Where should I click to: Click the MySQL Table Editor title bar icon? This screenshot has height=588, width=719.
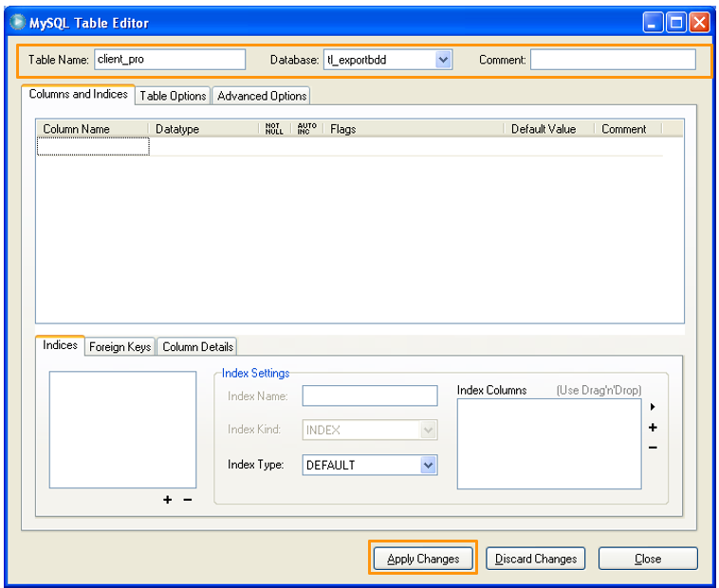pos(17,23)
